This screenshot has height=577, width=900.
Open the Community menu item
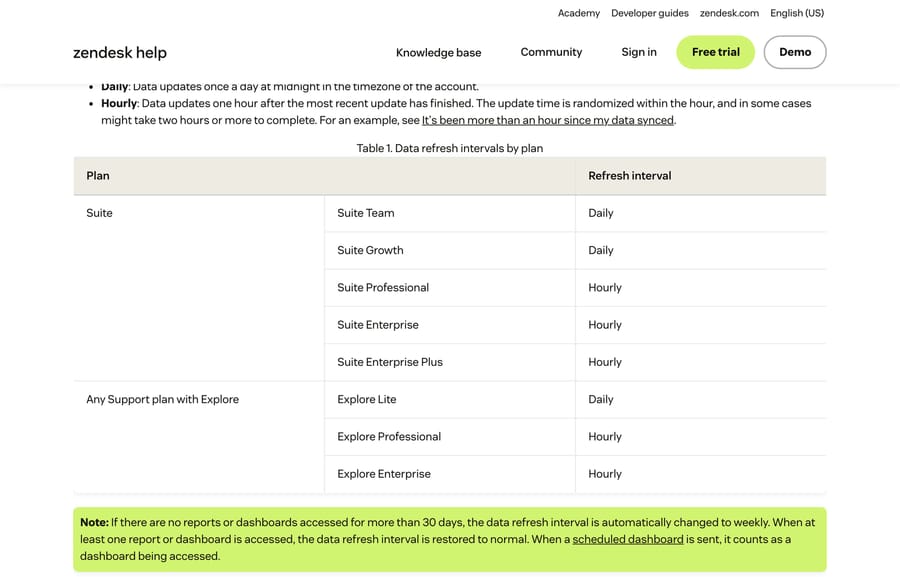[x=551, y=52]
